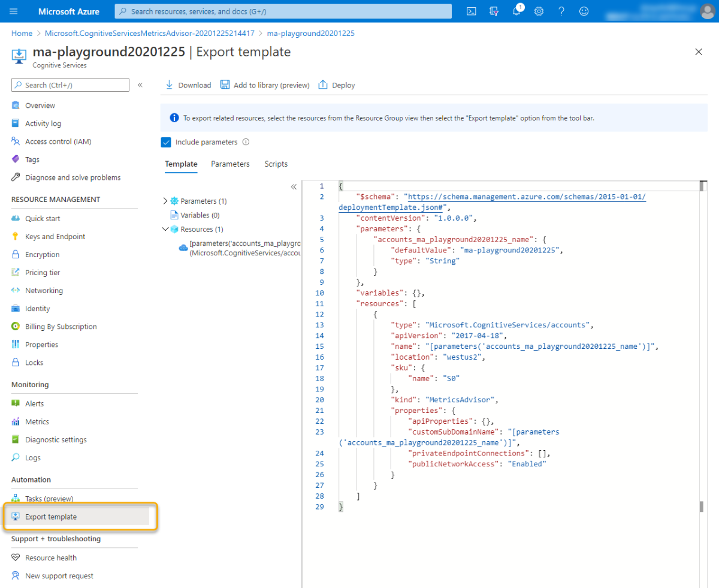Click the feedback smiley icon
The image size is (719, 588).
[x=584, y=11]
